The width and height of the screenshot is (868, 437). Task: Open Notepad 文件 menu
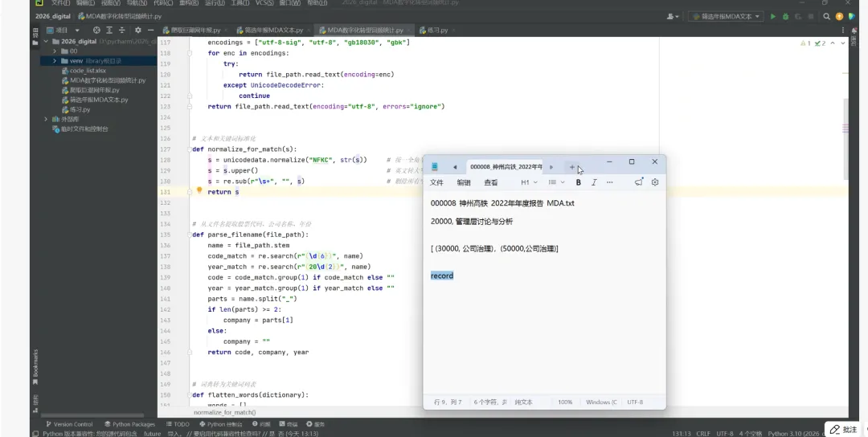pyautogui.click(x=436, y=182)
